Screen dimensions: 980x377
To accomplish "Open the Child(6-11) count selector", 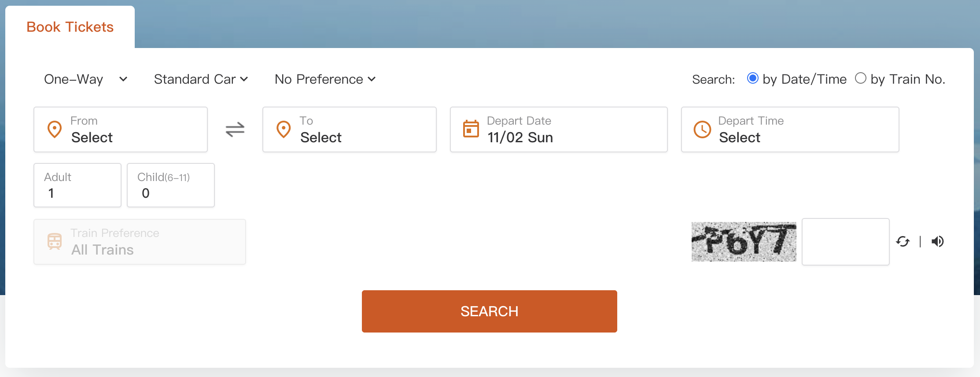I will [171, 185].
